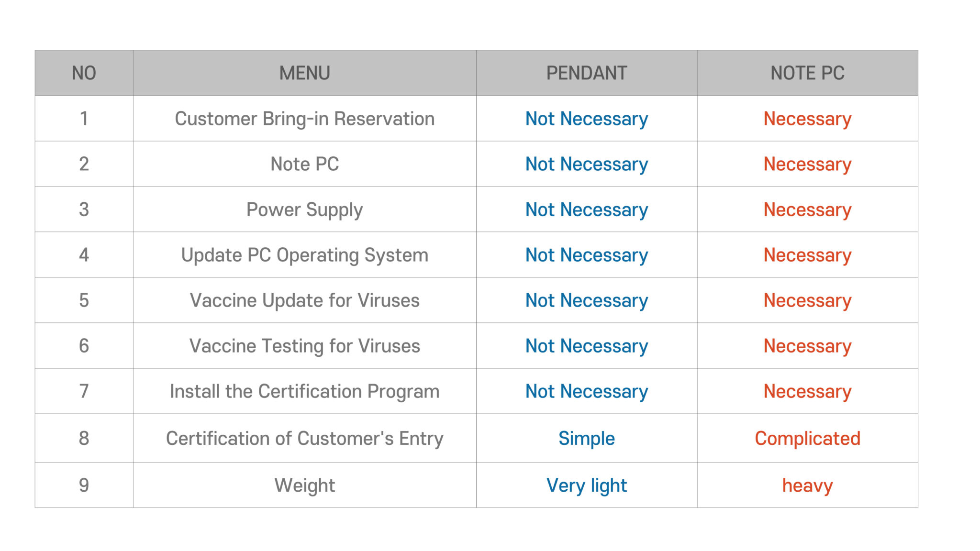Select the Update PC Operating System cell

point(305,255)
